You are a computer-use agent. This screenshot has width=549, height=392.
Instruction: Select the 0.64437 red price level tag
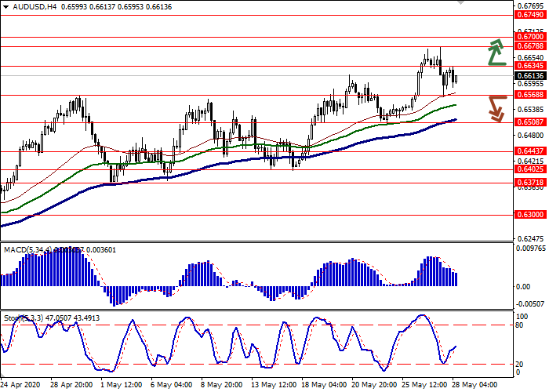coord(530,151)
